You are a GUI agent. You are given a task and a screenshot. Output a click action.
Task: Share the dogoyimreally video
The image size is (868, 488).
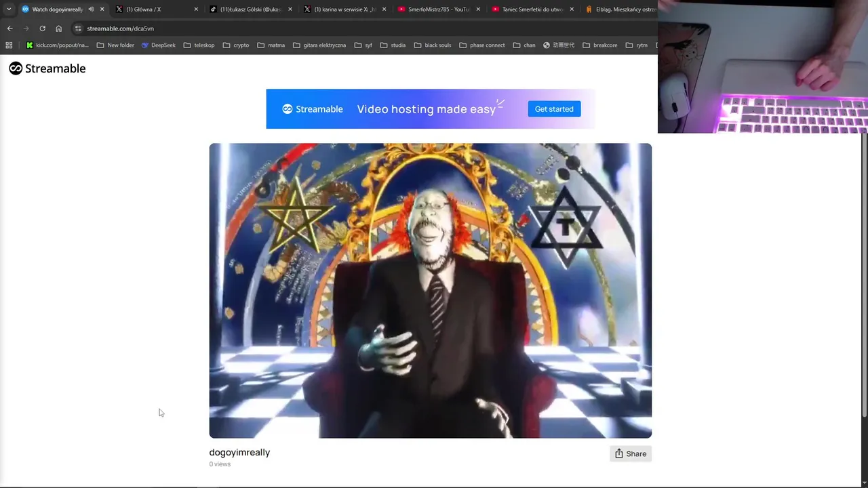(x=631, y=453)
